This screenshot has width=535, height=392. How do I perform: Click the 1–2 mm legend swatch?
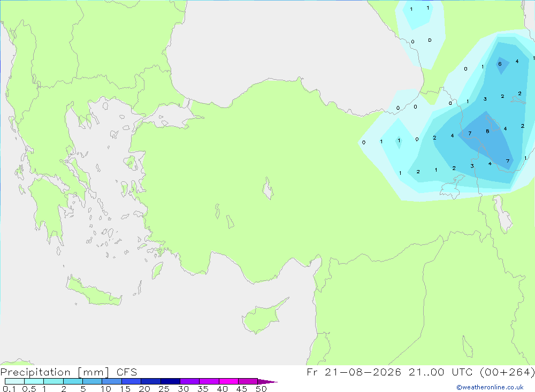pos(53,381)
